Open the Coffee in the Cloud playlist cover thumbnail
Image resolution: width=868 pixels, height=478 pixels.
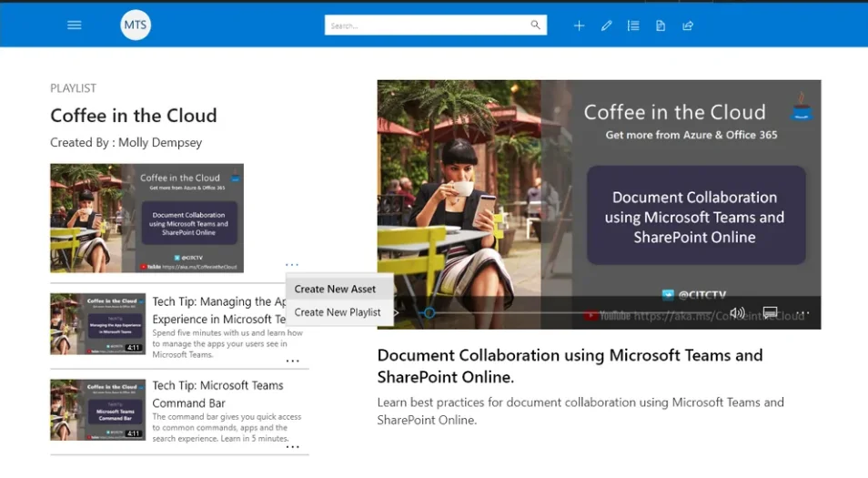(x=146, y=219)
